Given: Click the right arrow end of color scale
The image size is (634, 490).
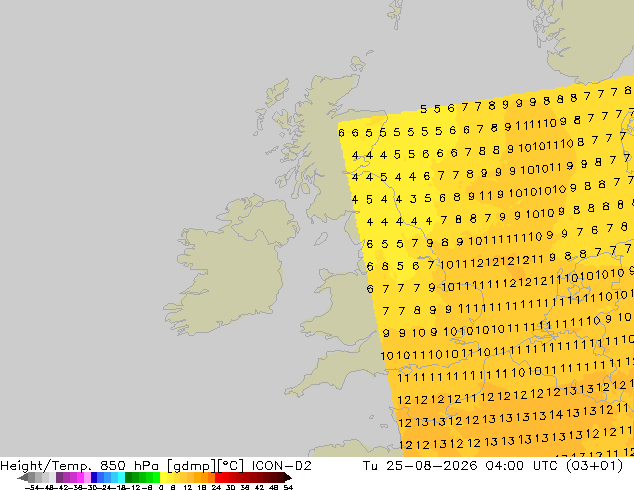Looking at the screenshot, I should click(x=288, y=478).
